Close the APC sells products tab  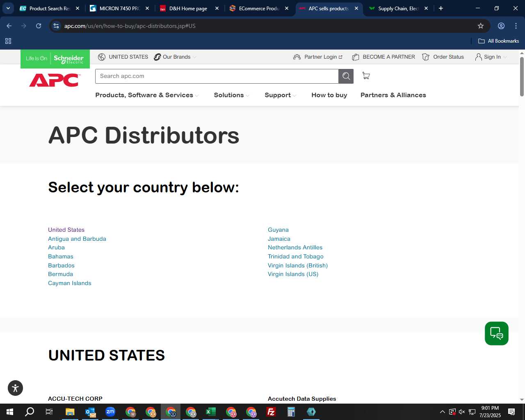click(x=356, y=8)
